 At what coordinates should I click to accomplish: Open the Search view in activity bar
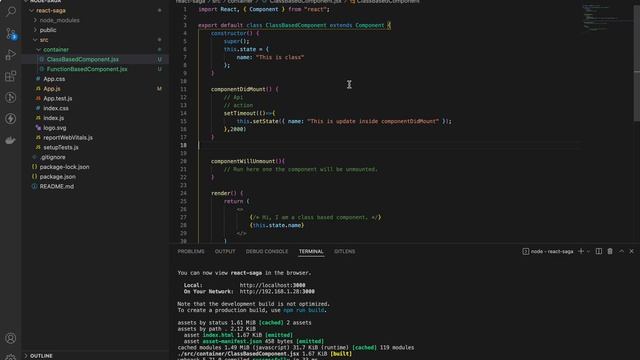tap(11, 11)
